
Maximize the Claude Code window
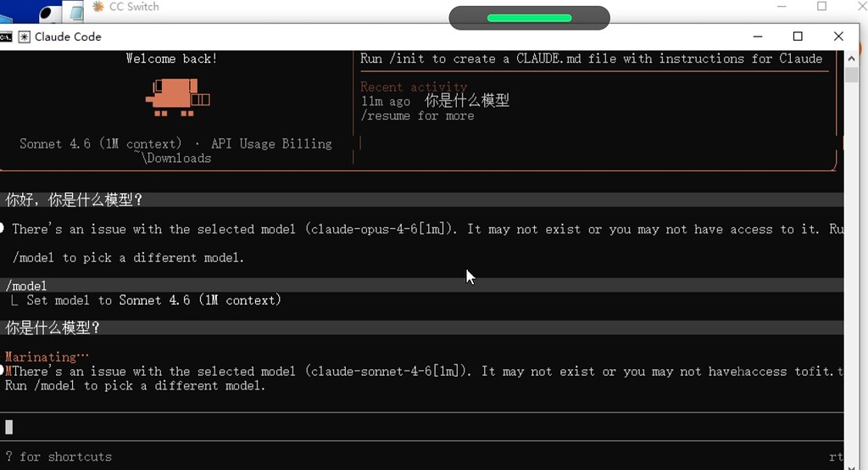pos(798,36)
